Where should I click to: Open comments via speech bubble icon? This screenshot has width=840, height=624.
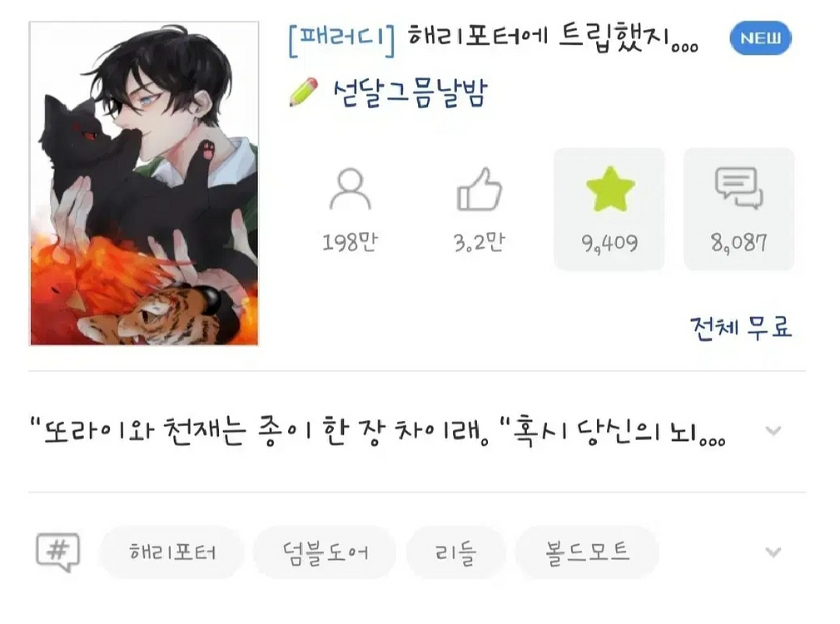(739, 209)
